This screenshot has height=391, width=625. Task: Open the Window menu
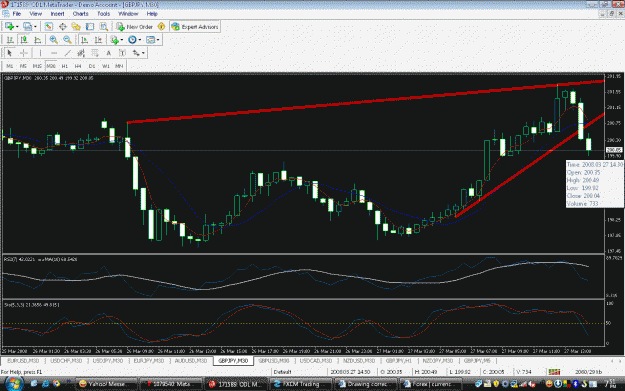pyautogui.click(x=128, y=14)
